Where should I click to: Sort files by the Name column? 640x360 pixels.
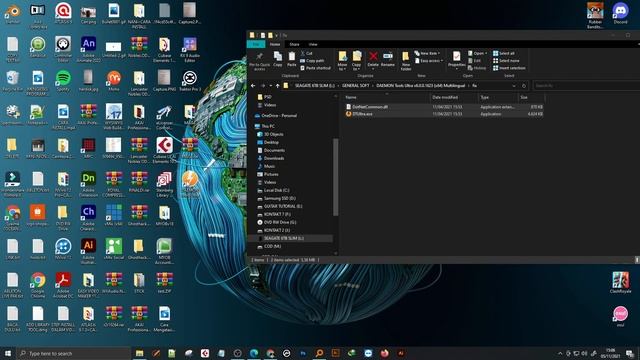click(x=386, y=97)
